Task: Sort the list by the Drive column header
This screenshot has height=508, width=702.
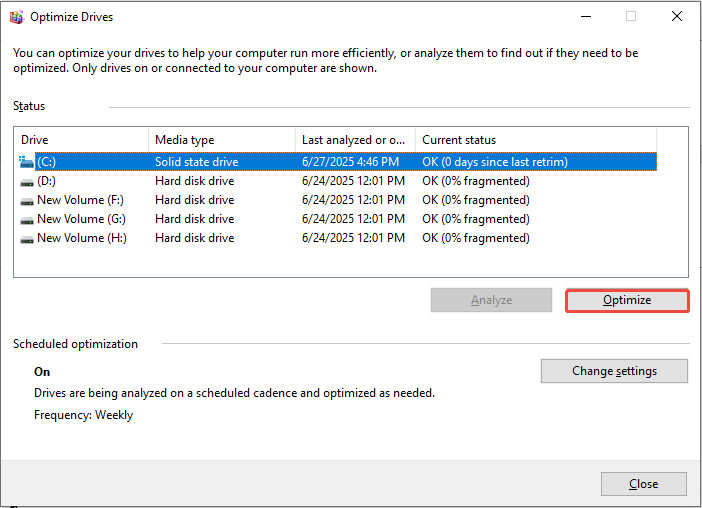Action: 82,140
